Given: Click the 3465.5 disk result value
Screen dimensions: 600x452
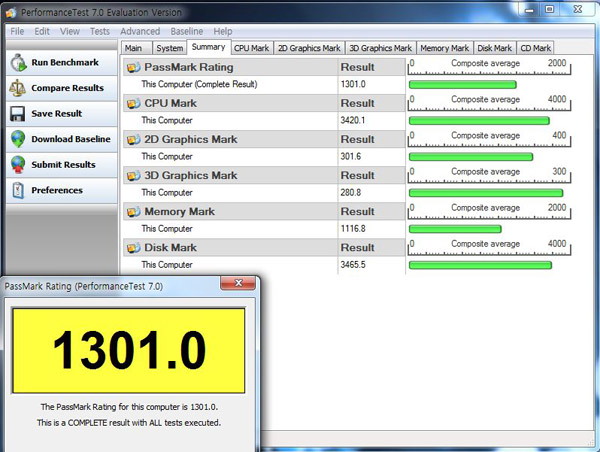Looking at the screenshot, I should click(353, 265).
